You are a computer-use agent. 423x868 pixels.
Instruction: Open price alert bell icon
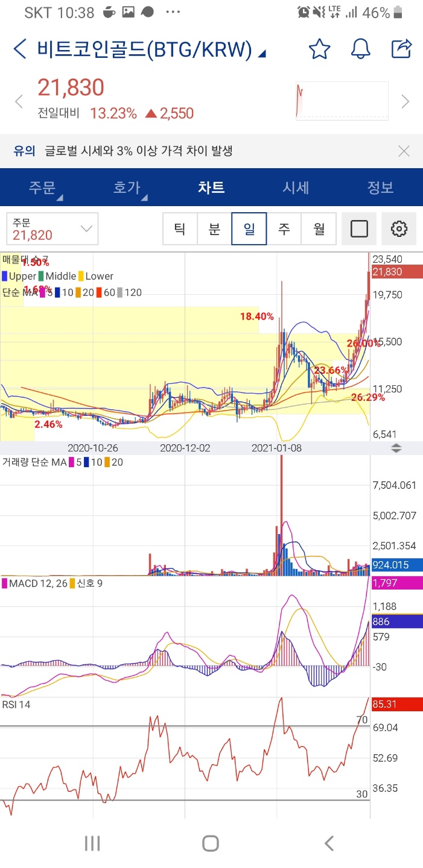360,49
